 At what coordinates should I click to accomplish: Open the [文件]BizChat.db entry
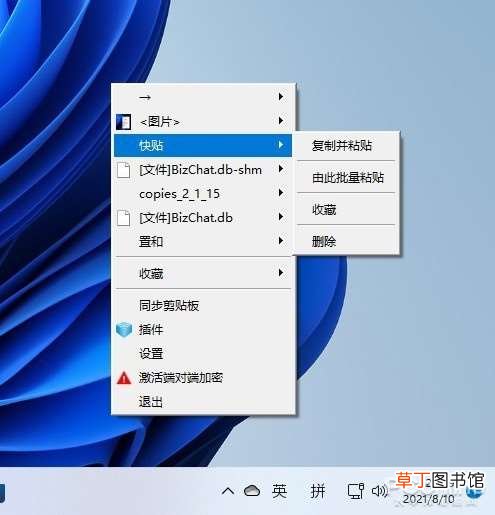[203, 218]
